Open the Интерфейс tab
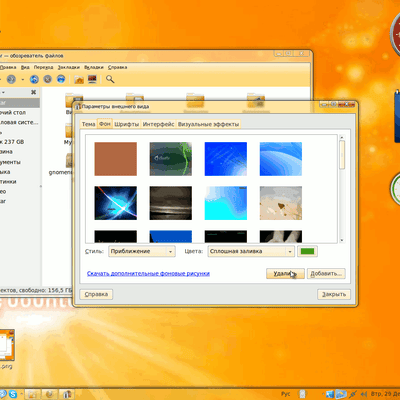Image resolution: width=400 pixels, height=400 pixels. point(158,124)
